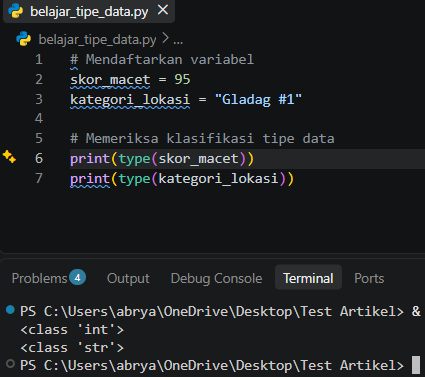Click the blue command decoration dot in terminal
The height and width of the screenshot is (377, 425).
point(10,310)
